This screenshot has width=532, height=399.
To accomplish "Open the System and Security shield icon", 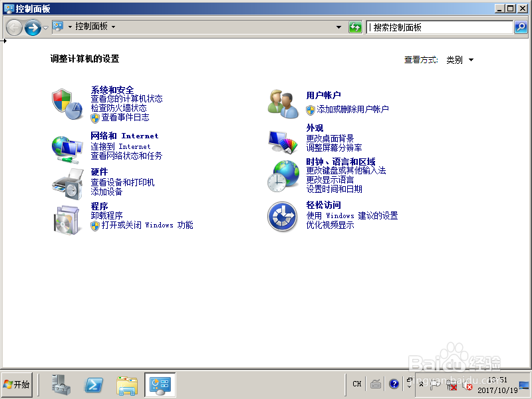I will (x=67, y=104).
